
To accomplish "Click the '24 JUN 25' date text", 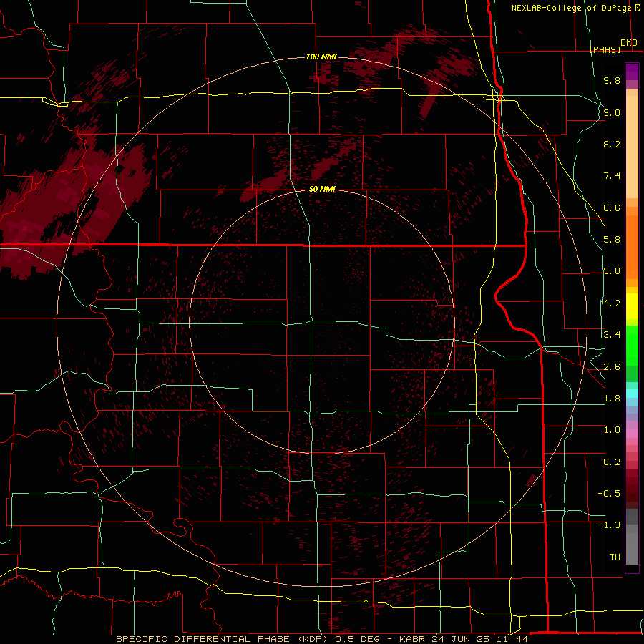I will [x=459, y=639].
